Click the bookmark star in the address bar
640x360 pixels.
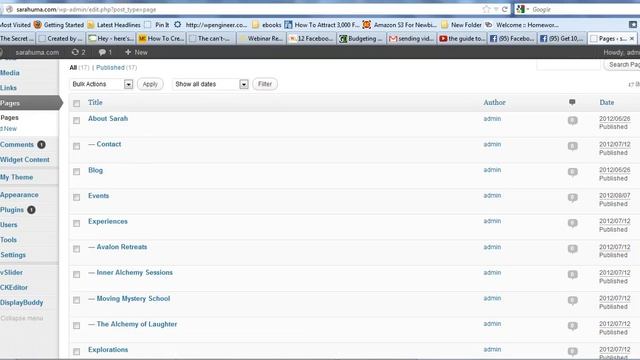click(x=486, y=9)
